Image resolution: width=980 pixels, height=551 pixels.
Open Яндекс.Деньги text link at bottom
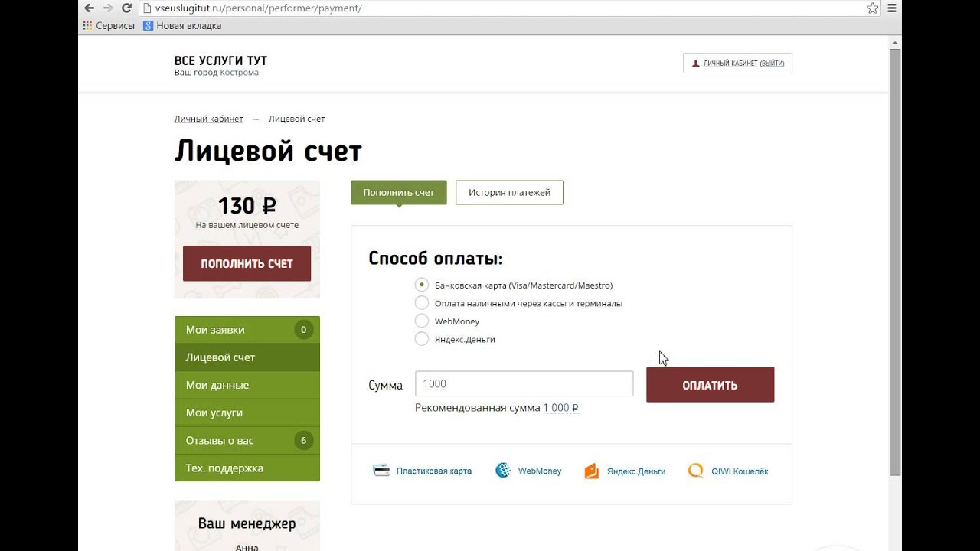(x=636, y=471)
